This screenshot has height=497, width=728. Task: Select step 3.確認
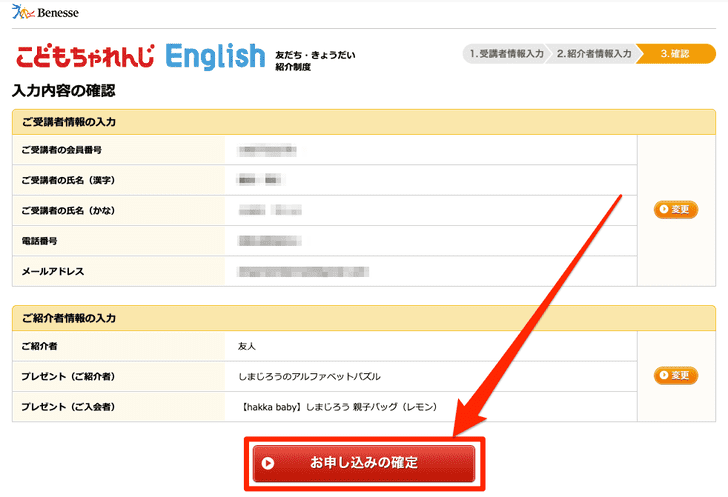676,54
